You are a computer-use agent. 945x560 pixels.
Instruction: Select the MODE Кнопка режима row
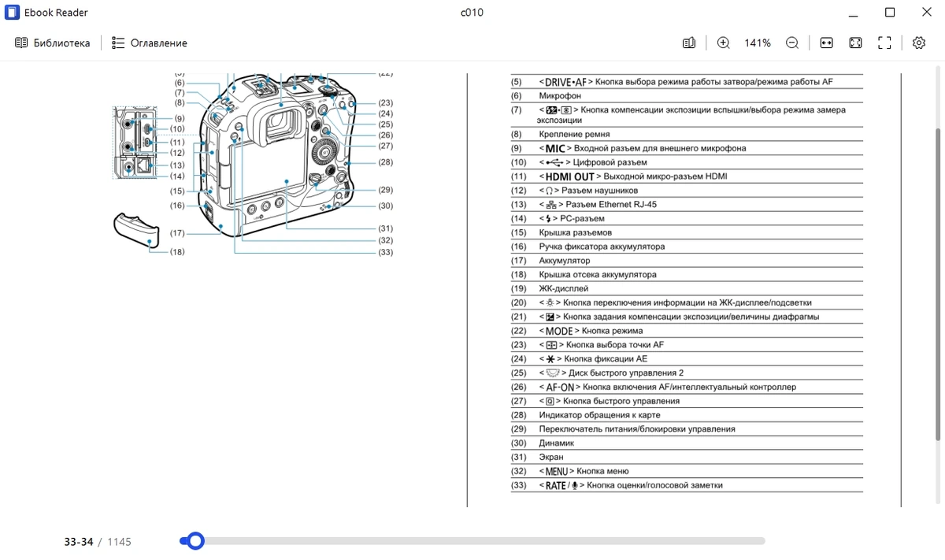tap(687, 331)
